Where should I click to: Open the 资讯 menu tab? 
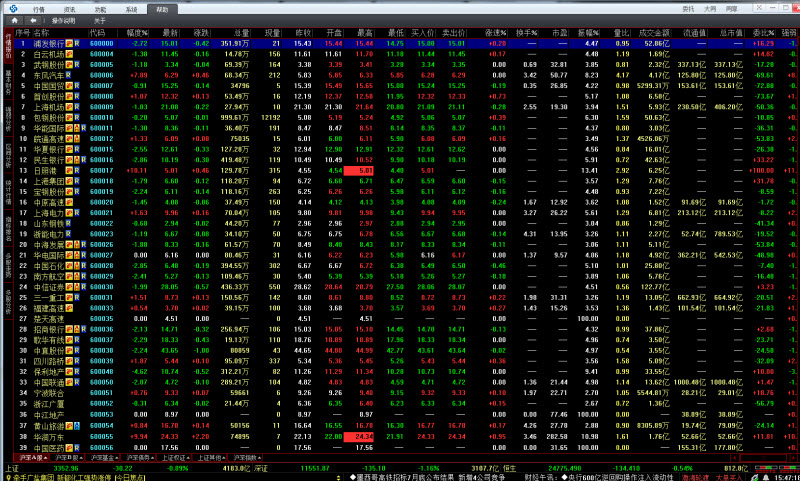click(x=69, y=10)
